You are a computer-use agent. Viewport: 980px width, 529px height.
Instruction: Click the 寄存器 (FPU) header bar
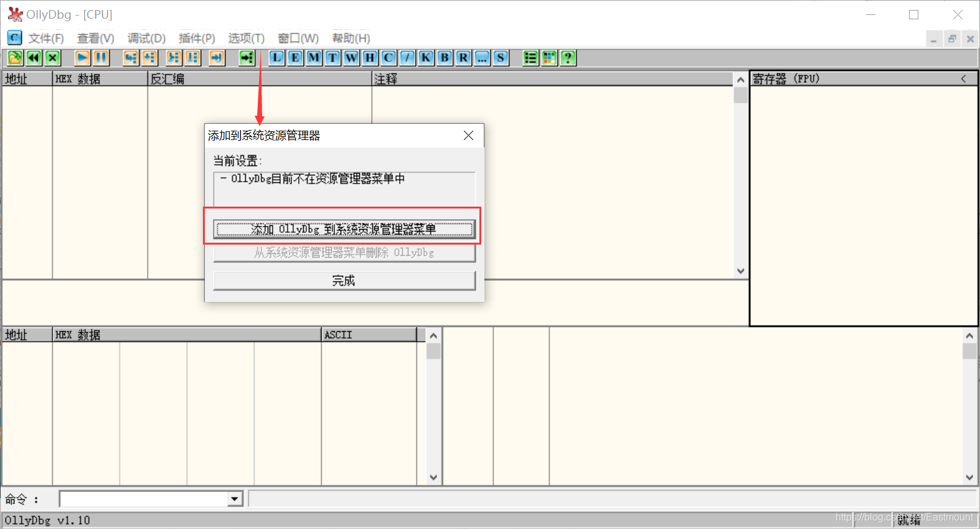864,79
